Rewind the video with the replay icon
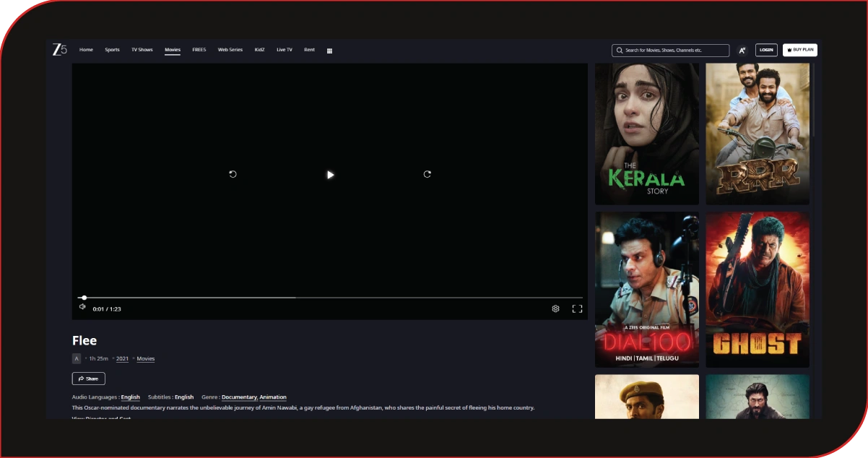The width and height of the screenshot is (868, 458). [233, 174]
